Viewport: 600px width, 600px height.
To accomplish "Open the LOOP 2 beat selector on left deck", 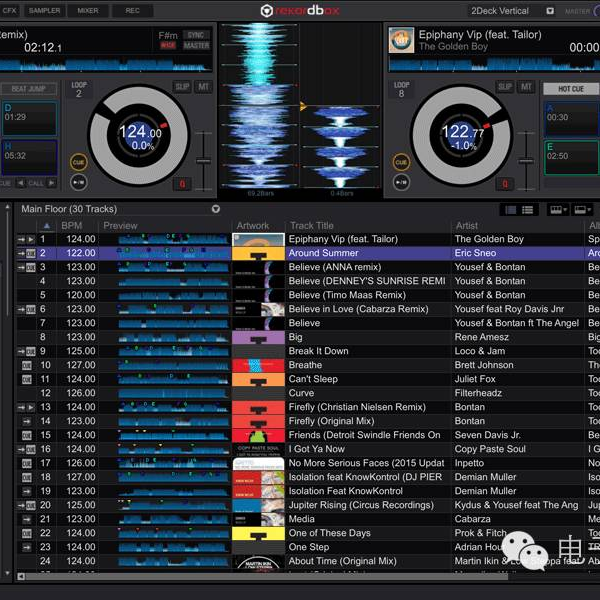I will coord(78,90).
